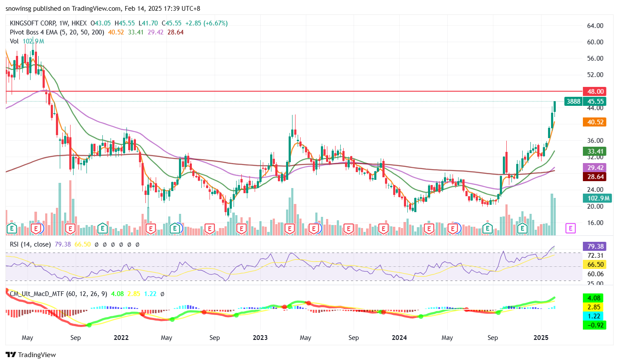Screen dimensions: 619x364
Task: Select the orange 40.52 EMA axis label
Action: [594, 122]
